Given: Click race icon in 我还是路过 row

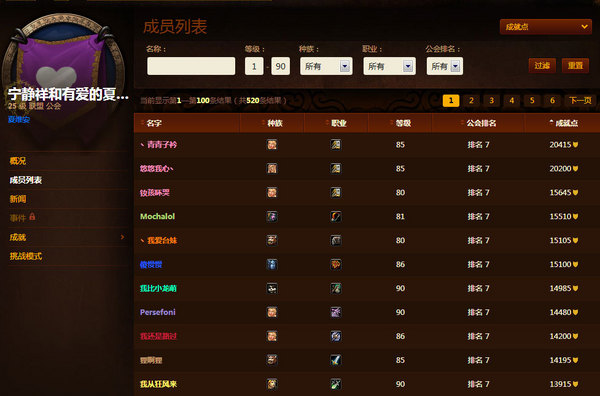Looking at the screenshot, I should click(272, 336).
